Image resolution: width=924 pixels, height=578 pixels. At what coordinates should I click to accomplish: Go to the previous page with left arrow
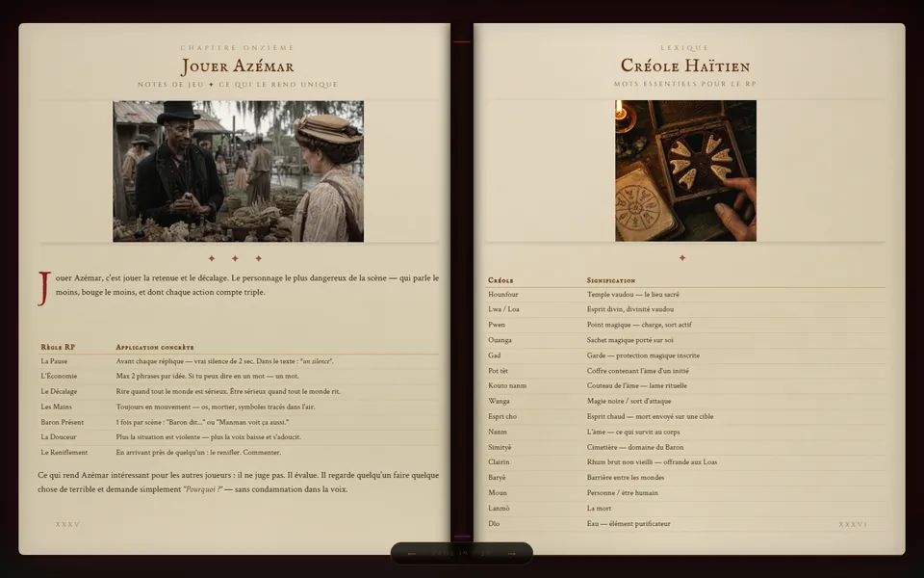coord(412,554)
